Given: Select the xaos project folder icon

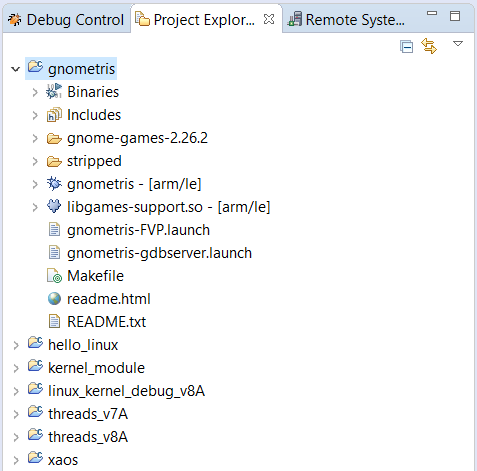Looking at the screenshot, I should (35, 457).
